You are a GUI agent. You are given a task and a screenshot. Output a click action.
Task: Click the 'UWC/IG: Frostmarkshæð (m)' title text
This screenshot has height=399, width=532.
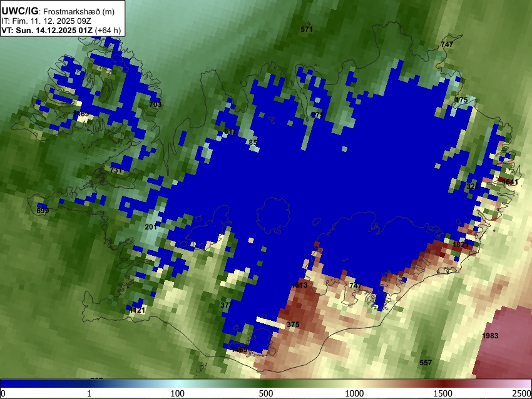[58, 11]
